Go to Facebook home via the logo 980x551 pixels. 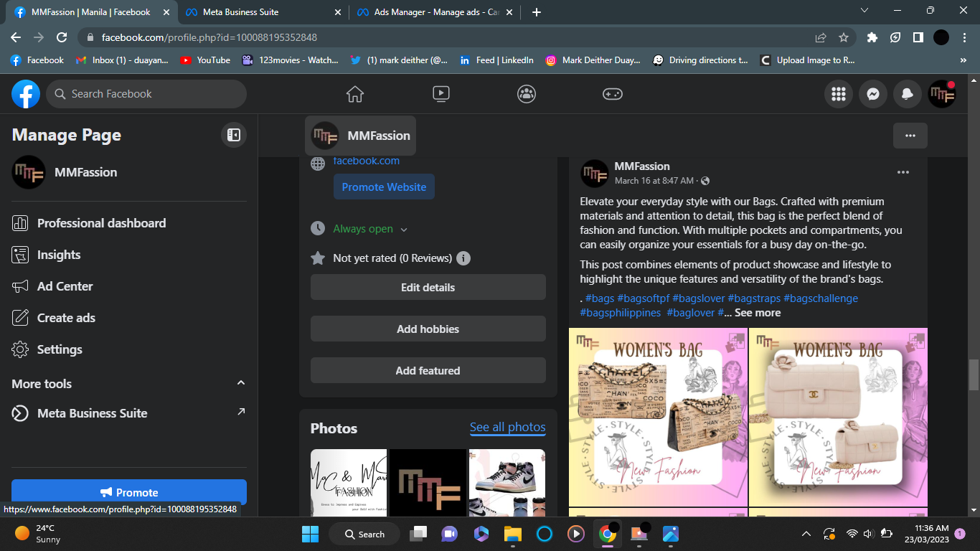pos(26,94)
